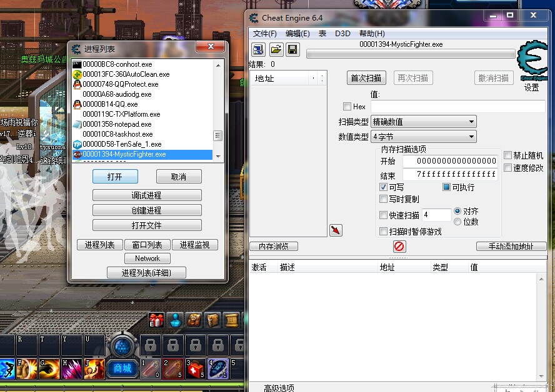Click the 进程监视 process watch button
The width and height of the screenshot is (555, 392).
click(x=194, y=245)
